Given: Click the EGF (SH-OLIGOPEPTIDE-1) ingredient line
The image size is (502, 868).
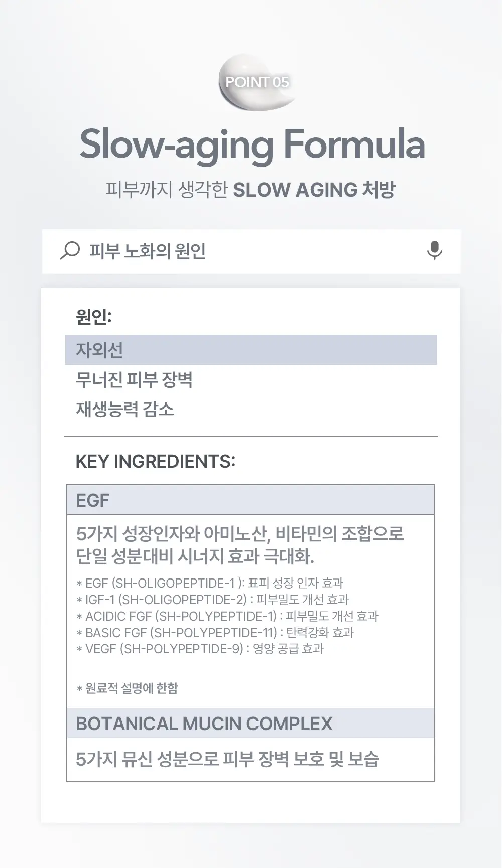Looking at the screenshot, I should click(210, 583).
